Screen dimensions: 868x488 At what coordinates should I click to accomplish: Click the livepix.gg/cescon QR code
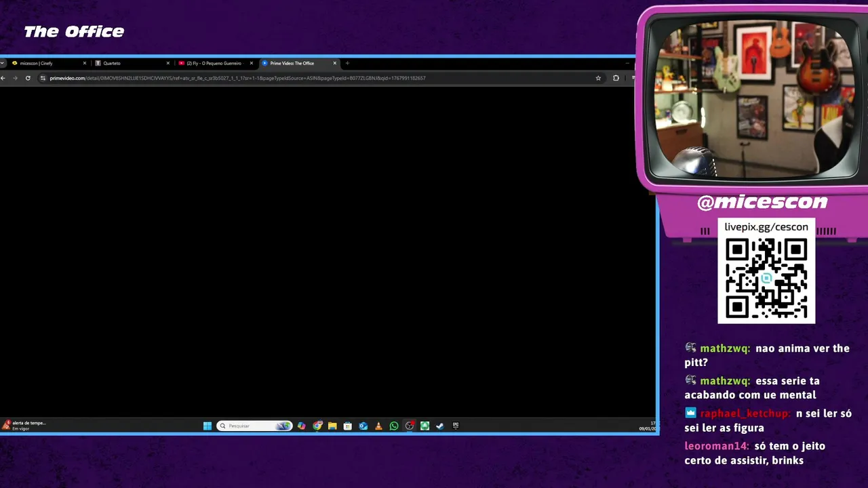click(766, 278)
